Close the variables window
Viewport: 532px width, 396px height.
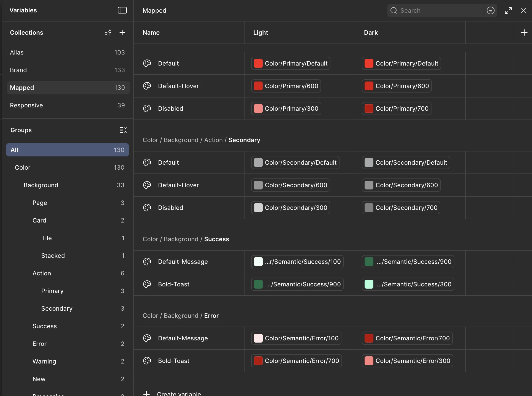pos(524,10)
